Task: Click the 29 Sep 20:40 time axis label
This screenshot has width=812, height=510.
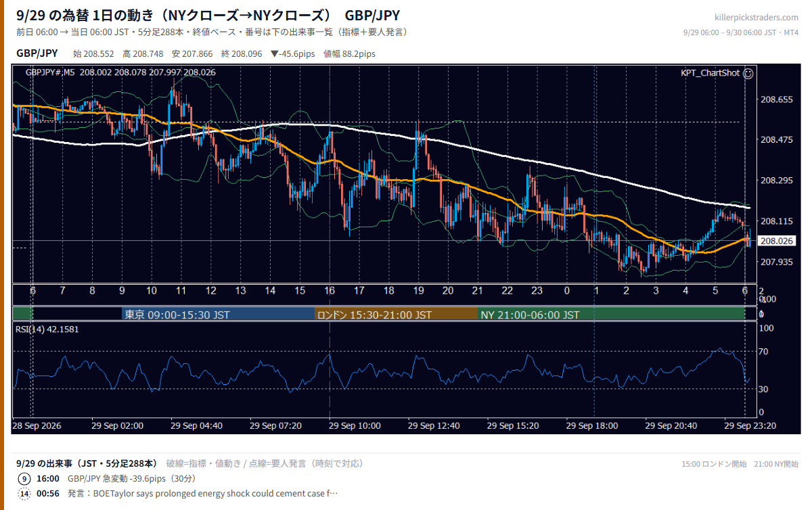Action: pos(671,425)
